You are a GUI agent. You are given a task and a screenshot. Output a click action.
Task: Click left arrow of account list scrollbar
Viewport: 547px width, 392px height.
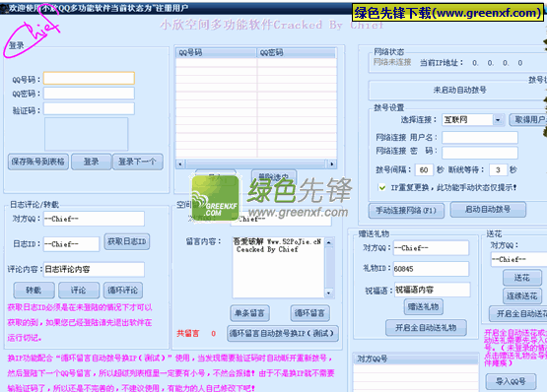(x=180, y=163)
